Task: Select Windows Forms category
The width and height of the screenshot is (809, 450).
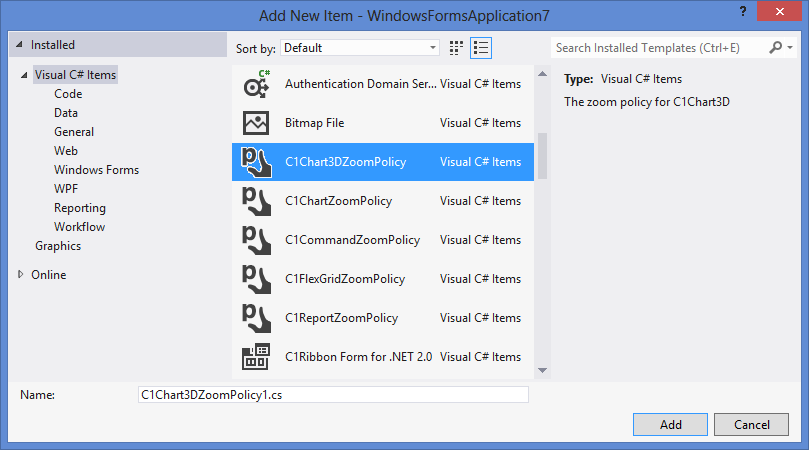Action: click(x=96, y=170)
